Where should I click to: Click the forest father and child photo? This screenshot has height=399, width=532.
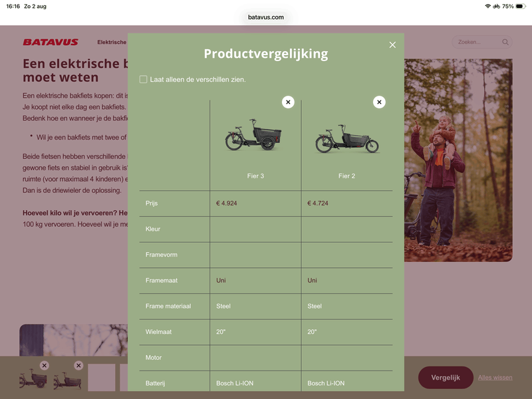click(458, 160)
